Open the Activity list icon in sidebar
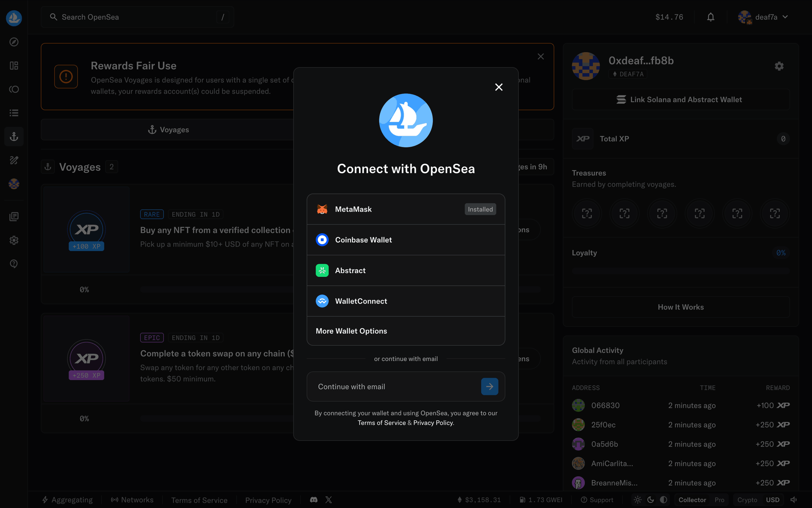This screenshot has height=508, width=812. [x=14, y=113]
